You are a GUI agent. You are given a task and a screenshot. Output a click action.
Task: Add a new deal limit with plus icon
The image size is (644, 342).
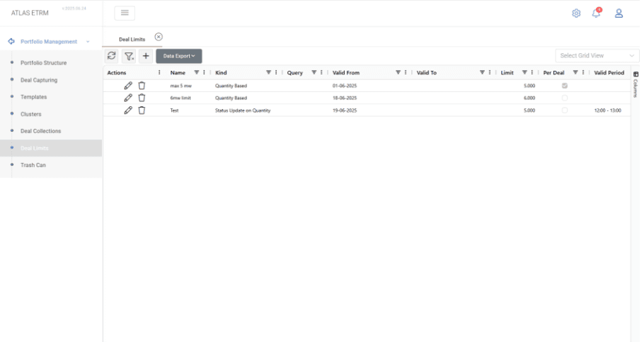[x=146, y=56]
